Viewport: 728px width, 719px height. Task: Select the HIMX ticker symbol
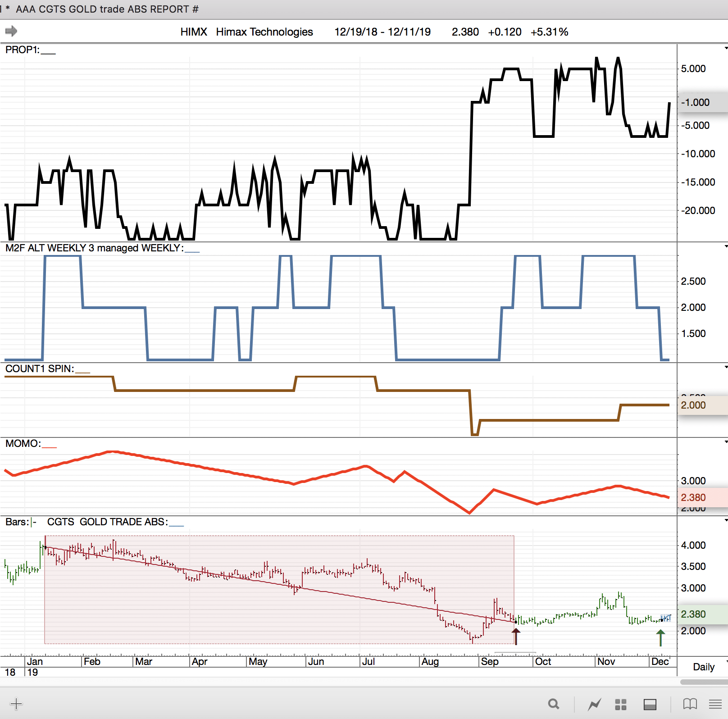(193, 32)
